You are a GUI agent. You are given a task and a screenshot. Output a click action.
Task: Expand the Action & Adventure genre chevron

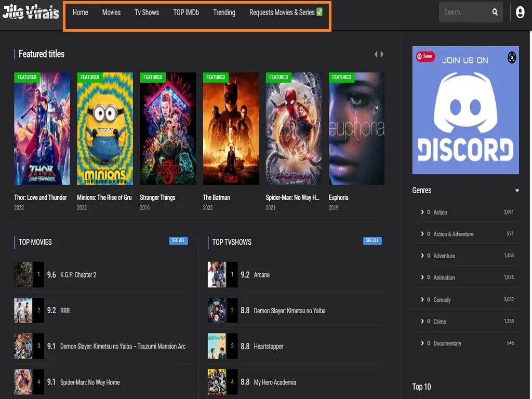[422, 234]
